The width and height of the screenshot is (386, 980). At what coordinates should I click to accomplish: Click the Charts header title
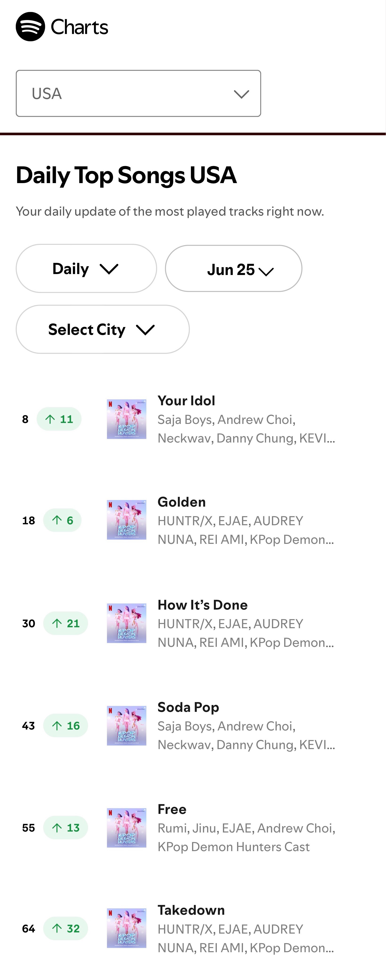(79, 27)
